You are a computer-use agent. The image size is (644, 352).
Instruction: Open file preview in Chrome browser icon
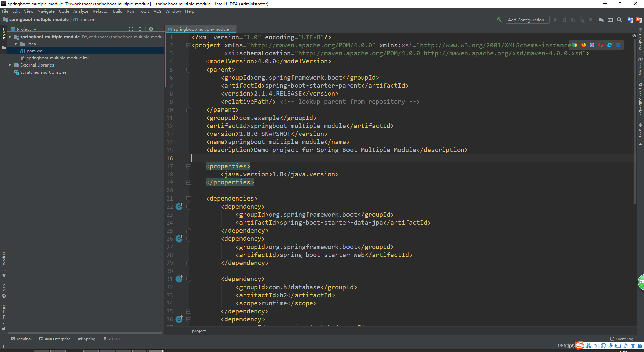coord(575,45)
